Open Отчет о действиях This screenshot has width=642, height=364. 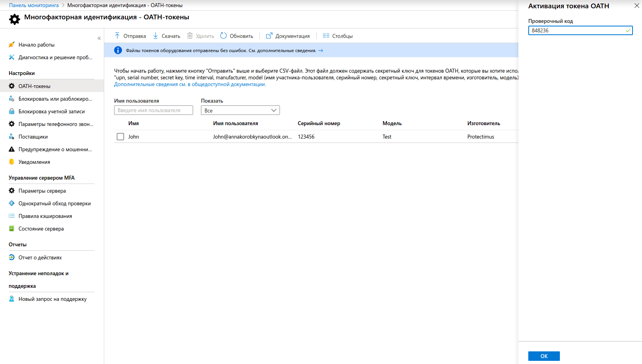(40, 258)
